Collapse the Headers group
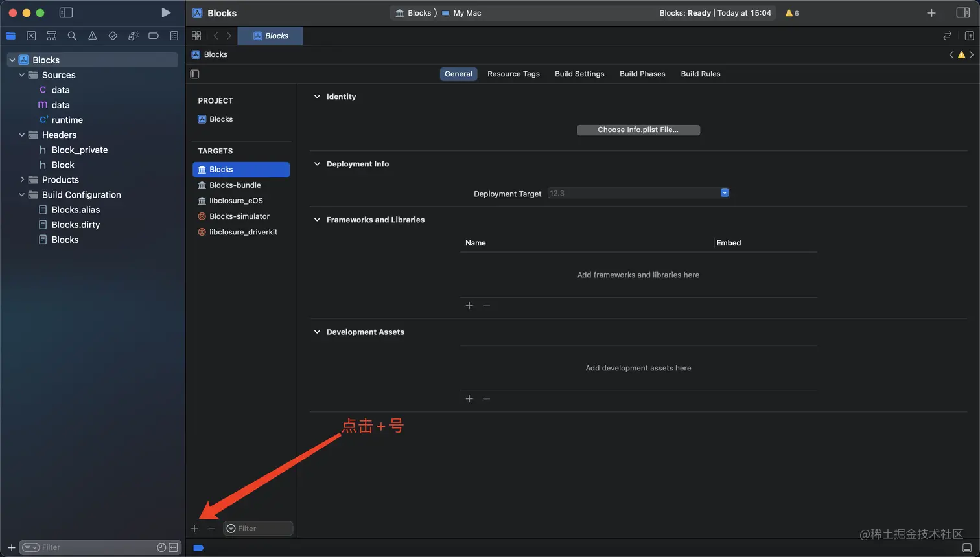The height and width of the screenshot is (557, 980). coord(22,135)
